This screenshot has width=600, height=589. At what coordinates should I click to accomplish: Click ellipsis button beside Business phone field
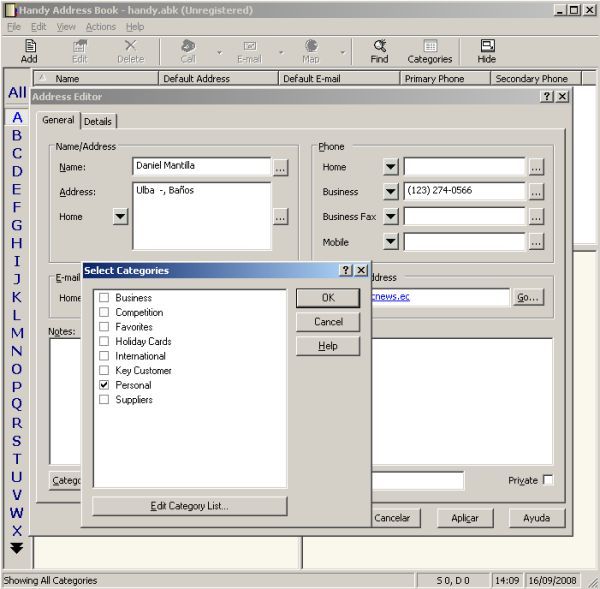click(536, 192)
